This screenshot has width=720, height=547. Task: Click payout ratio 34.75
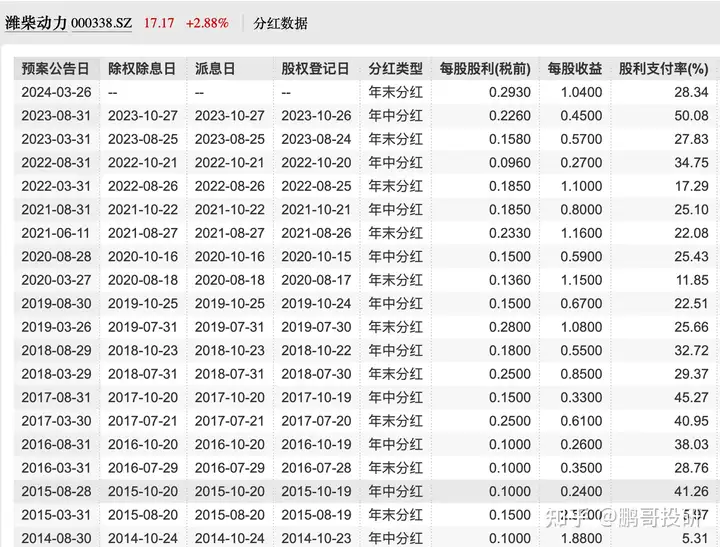691,163
